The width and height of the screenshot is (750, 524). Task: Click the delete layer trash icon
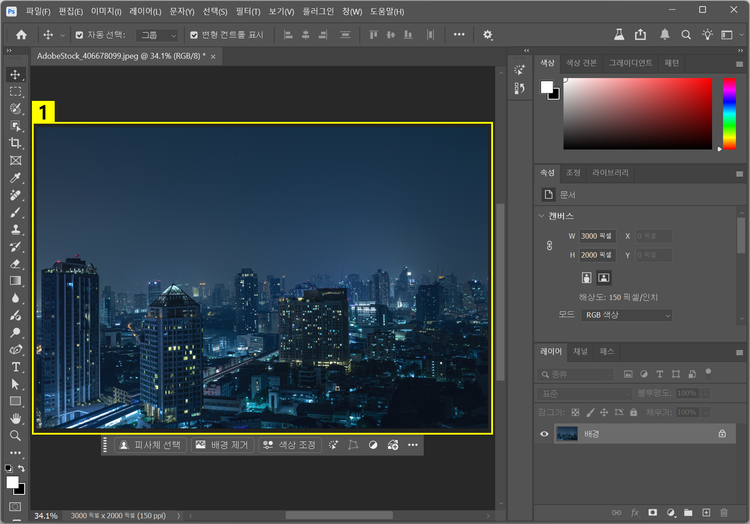[724, 512]
